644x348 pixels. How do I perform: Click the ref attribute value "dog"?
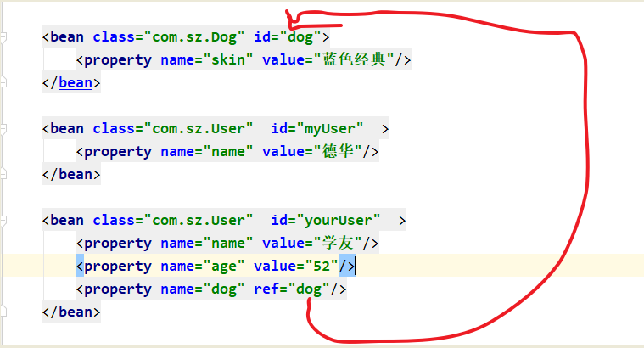[309, 289]
